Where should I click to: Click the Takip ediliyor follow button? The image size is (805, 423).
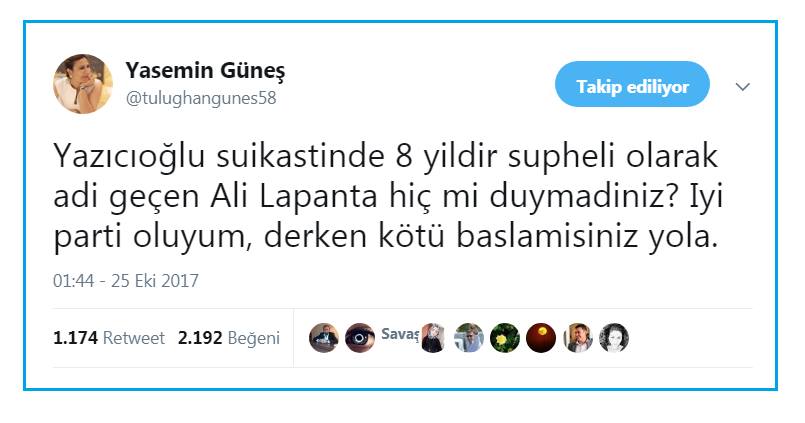tap(632, 84)
